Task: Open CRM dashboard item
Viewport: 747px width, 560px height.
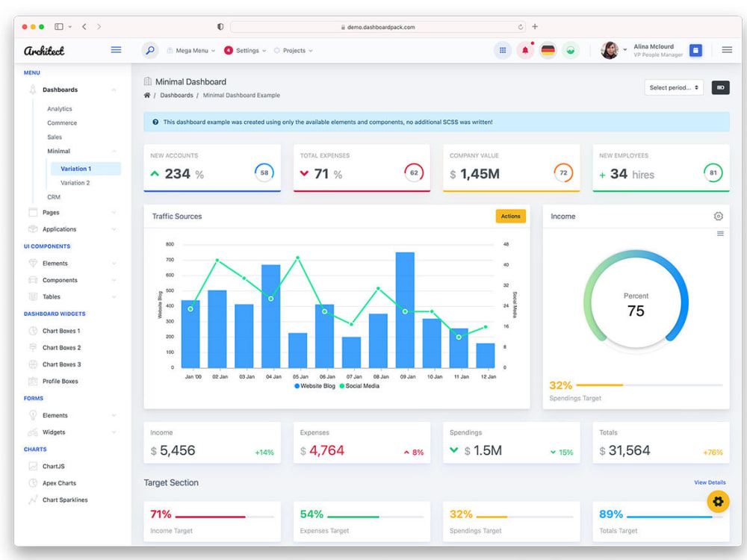Action: [53, 197]
